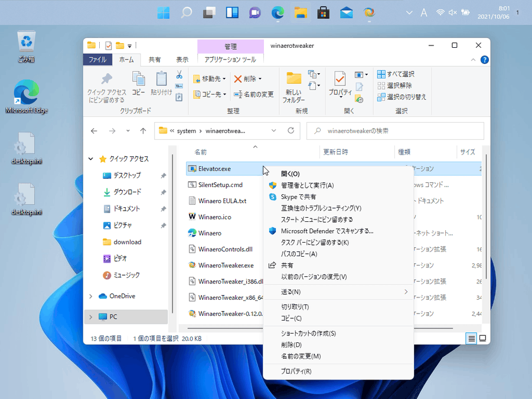Open the Move To dropdown
The height and width of the screenshot is (399, 532).
(x=224, y=79)
